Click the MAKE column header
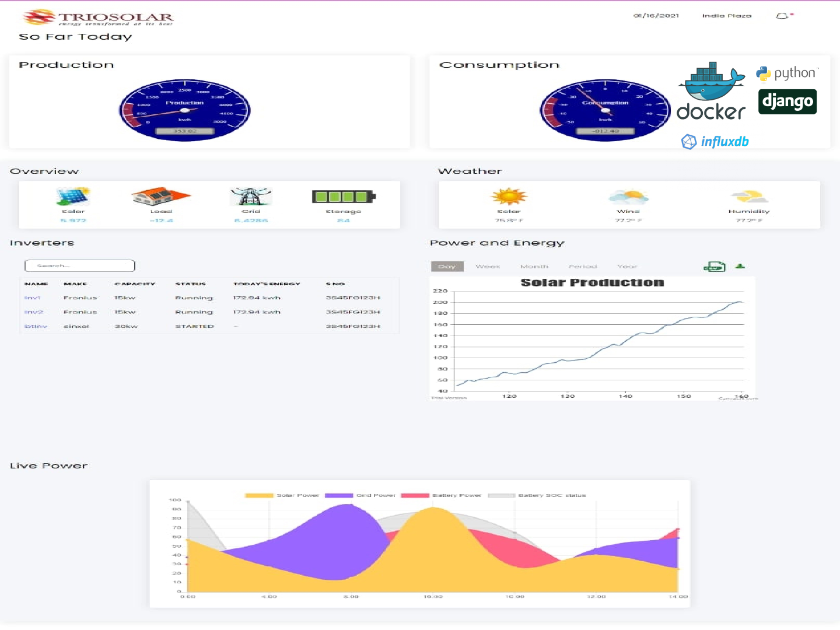The image size is (840, 630). pos(75,284)
